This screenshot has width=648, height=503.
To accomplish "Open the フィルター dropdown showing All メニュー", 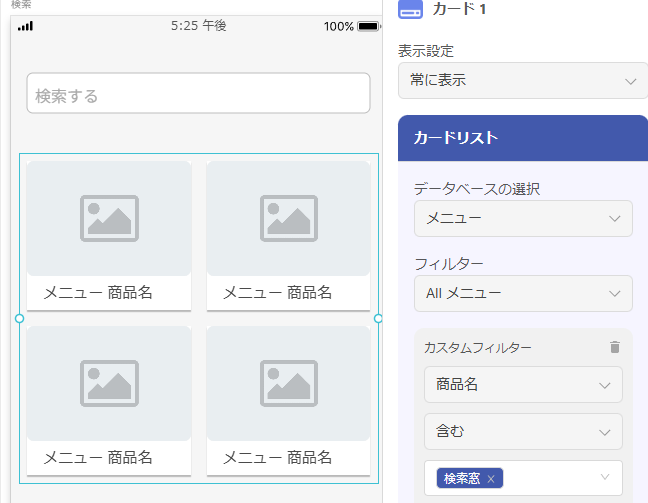I will click(x=523, y=293).
